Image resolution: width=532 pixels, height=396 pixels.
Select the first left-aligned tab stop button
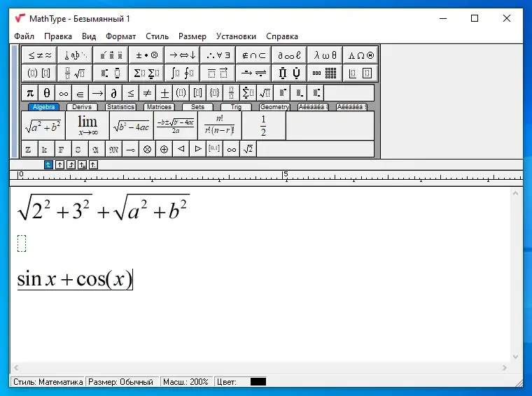48,165
